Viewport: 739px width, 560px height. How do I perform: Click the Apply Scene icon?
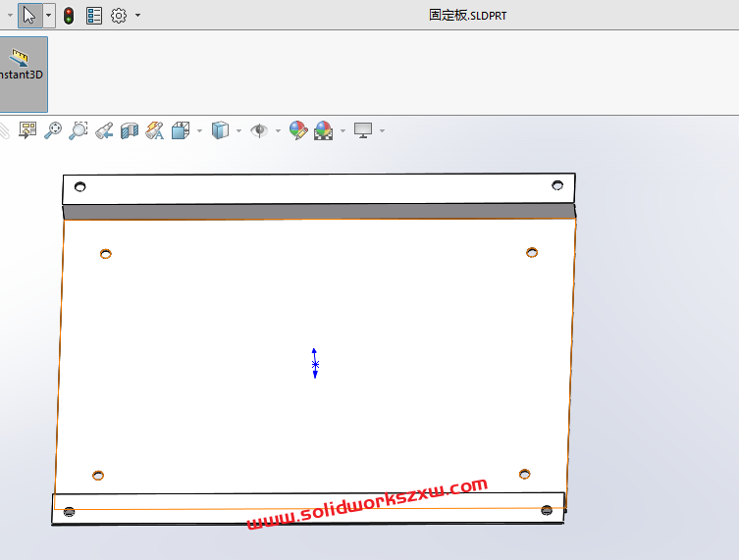tap(323, 130)
